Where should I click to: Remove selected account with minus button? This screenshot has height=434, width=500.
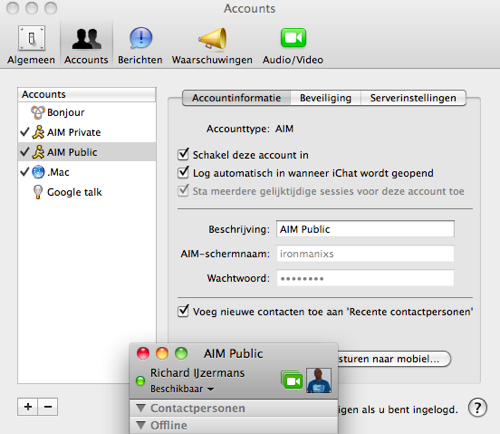point(48,407)
